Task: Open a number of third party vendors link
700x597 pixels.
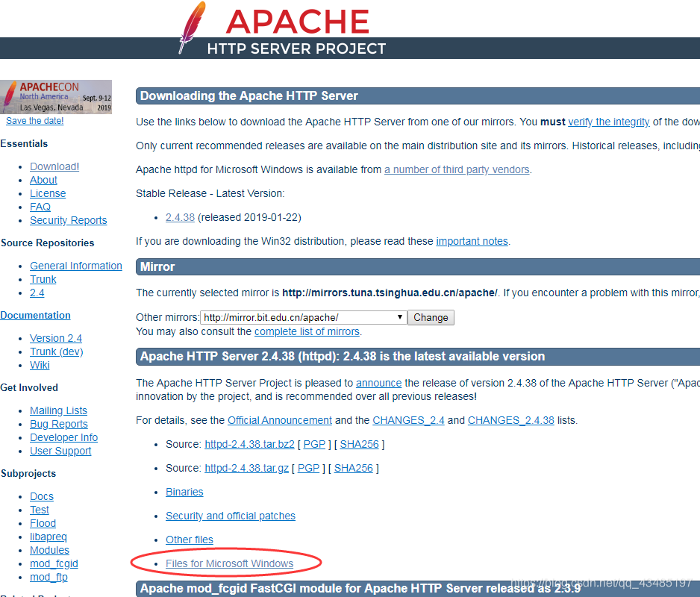Action: coord(457,169)
